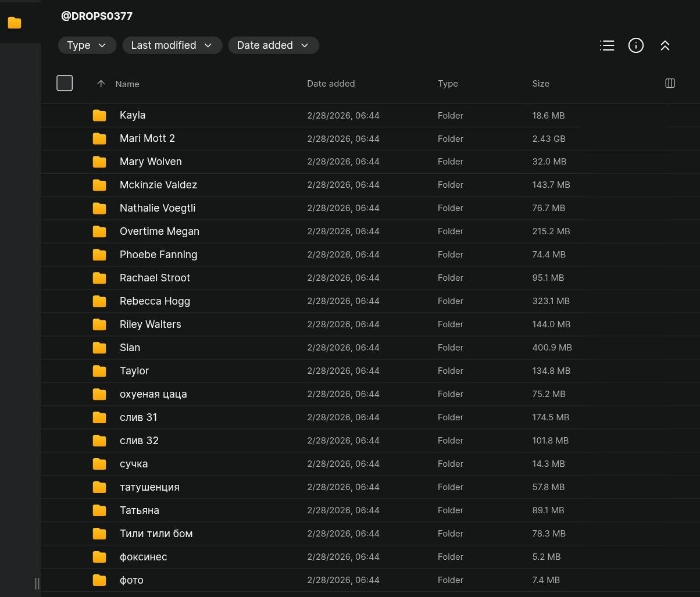Switch to list view layout
This screenshot has width=700, height=597.
point(607,45)
